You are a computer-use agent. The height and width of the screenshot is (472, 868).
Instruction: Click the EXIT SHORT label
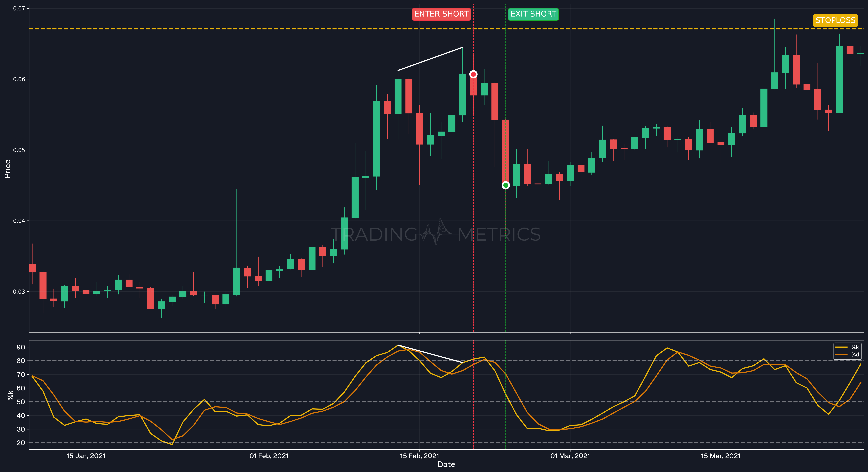pyautogui.click(x=533, y=14)
